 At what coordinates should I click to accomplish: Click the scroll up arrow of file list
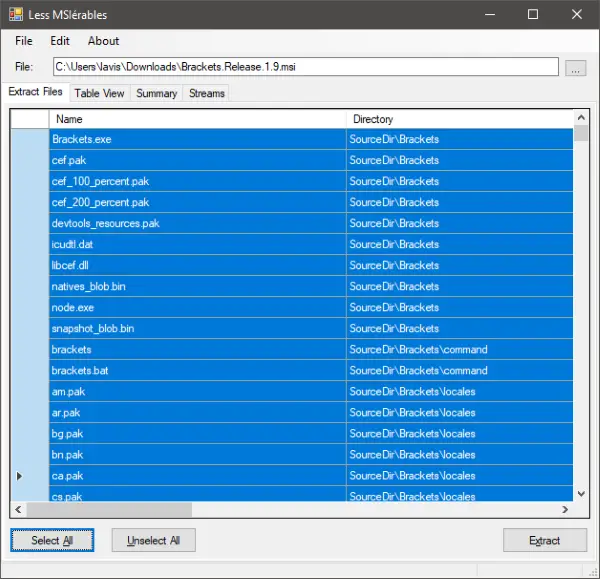[581, 119]
